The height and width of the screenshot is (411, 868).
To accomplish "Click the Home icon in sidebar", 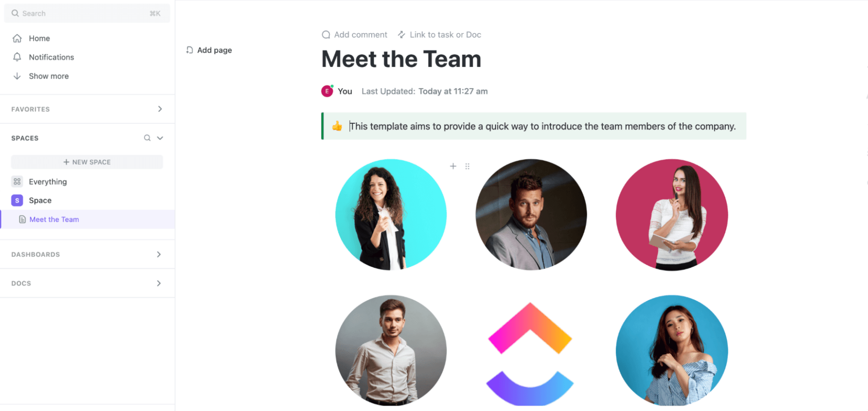I will point(17,38).
